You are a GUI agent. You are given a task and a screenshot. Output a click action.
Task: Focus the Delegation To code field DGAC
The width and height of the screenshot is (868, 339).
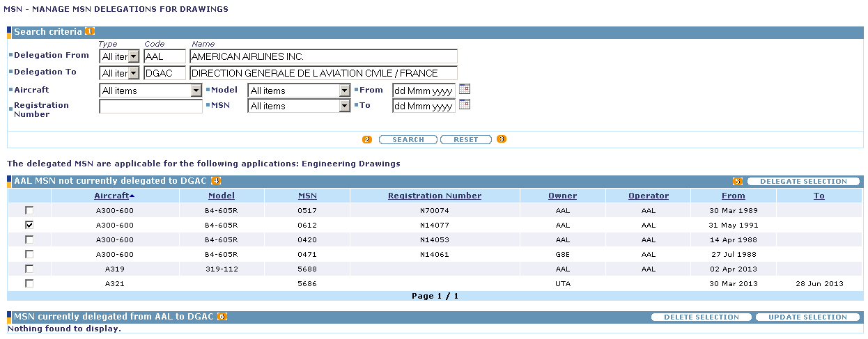[x=164, y=73]
